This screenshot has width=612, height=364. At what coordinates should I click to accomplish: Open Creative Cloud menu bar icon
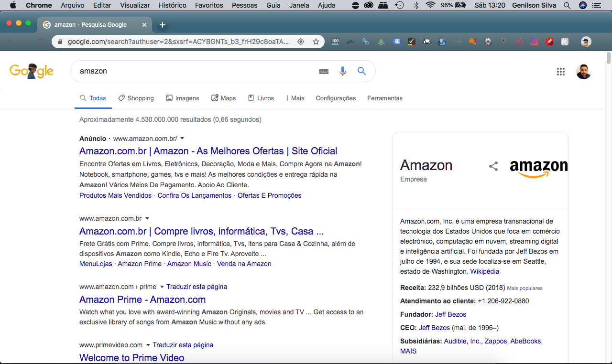point(369,5)
